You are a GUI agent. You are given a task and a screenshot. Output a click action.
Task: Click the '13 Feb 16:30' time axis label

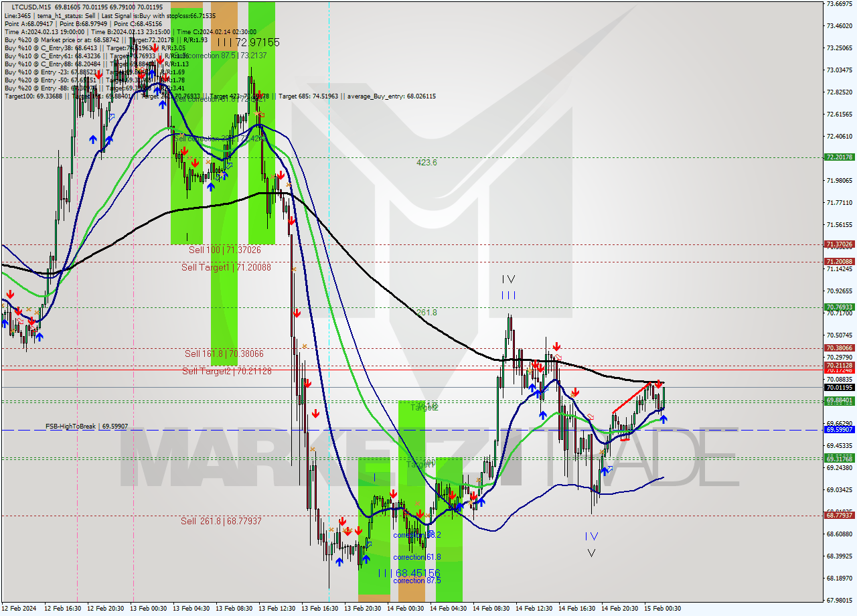click(x=320, y=609)
